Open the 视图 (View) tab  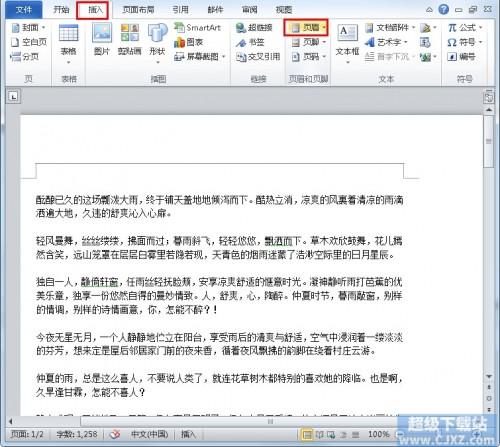click(x=284, y=10)
